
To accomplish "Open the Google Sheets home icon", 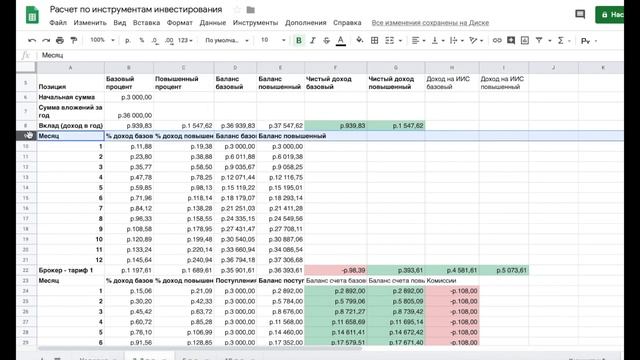I will (x=32, y=15).
